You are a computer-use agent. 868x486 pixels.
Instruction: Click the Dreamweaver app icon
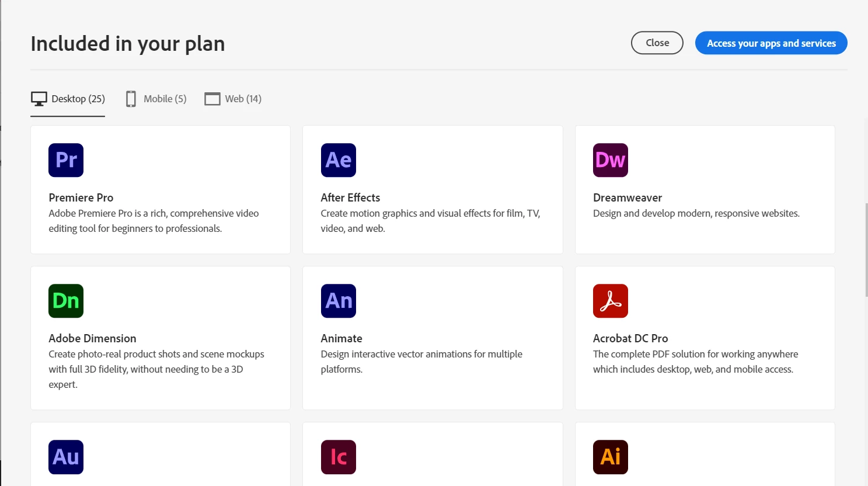pos(611,160)
